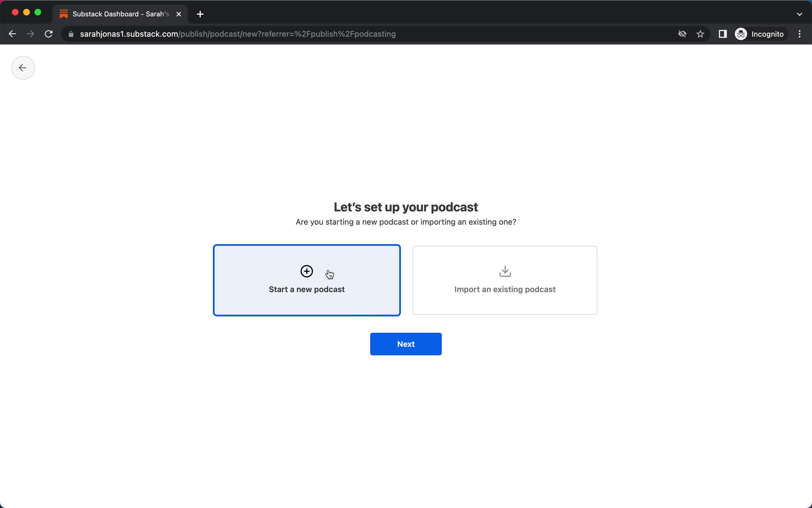Screen dimensions: 812x508
Task: Open the browser side panel icon
Action: click(722, 34)
